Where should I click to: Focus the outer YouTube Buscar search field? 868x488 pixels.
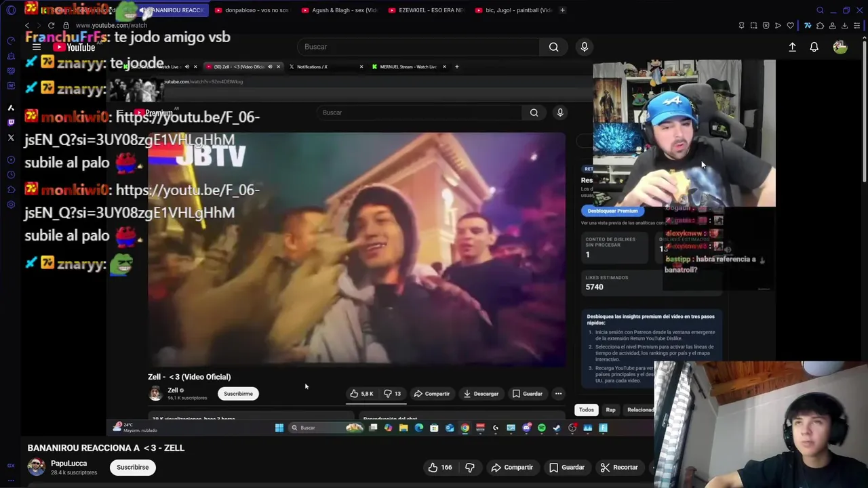point(418,47)
